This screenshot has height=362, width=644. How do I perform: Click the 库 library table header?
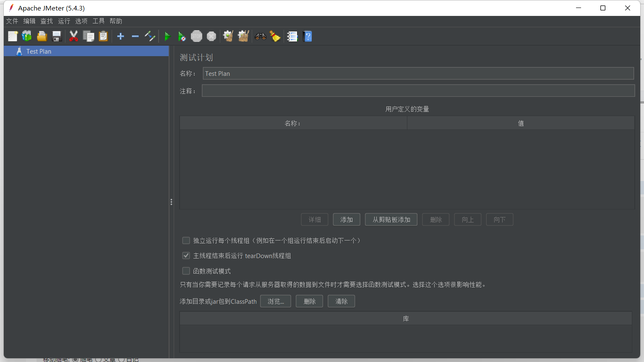click(x=406, y=318)
